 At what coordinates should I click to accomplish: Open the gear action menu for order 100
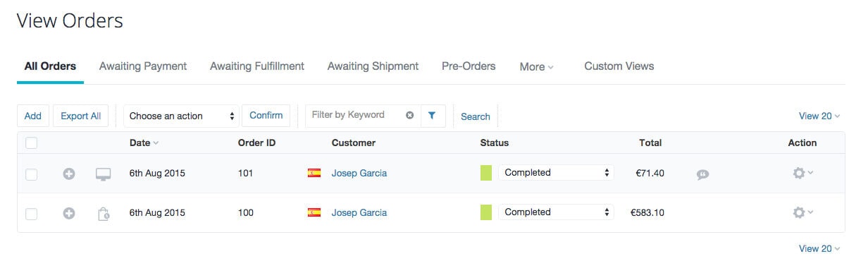[802, 212]
